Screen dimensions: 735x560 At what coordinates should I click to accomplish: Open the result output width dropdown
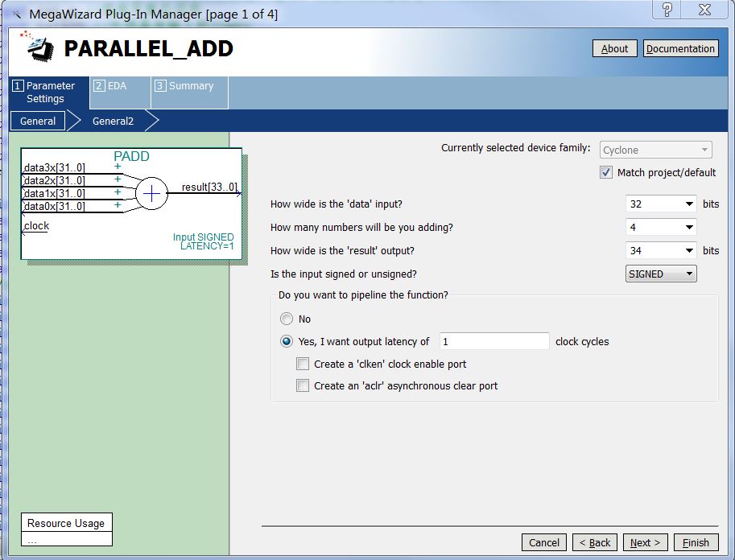pyautogui.click(x=661, y=251)
